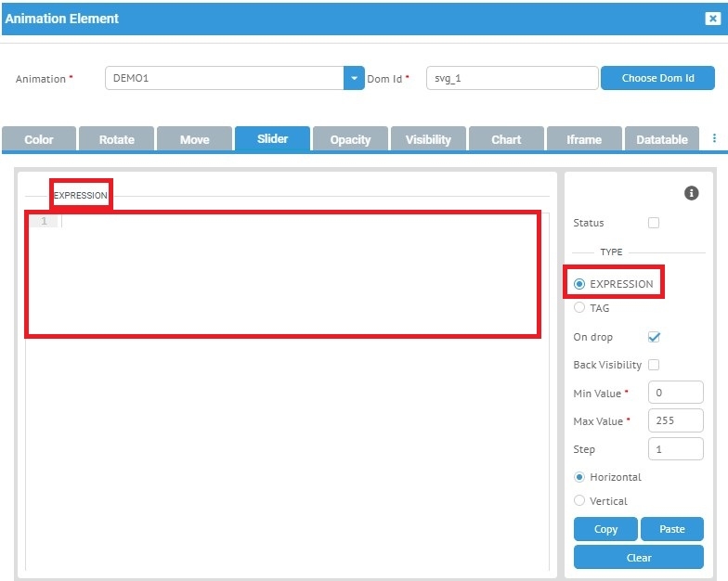Image resolution: width=728 pixels, height=581 pixels.
Task: Click into the Max Value field
Action: click(675, 420)
